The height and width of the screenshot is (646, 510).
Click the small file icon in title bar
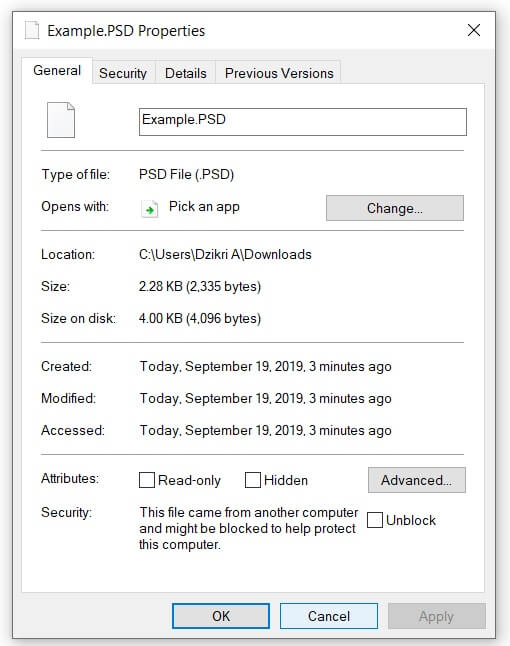pos(32,30)
